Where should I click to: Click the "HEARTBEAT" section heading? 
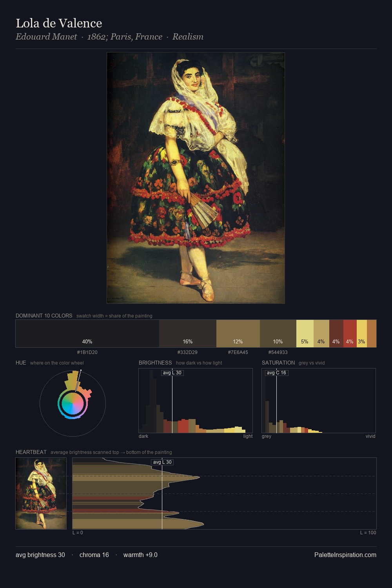click(x=31, y=452)
